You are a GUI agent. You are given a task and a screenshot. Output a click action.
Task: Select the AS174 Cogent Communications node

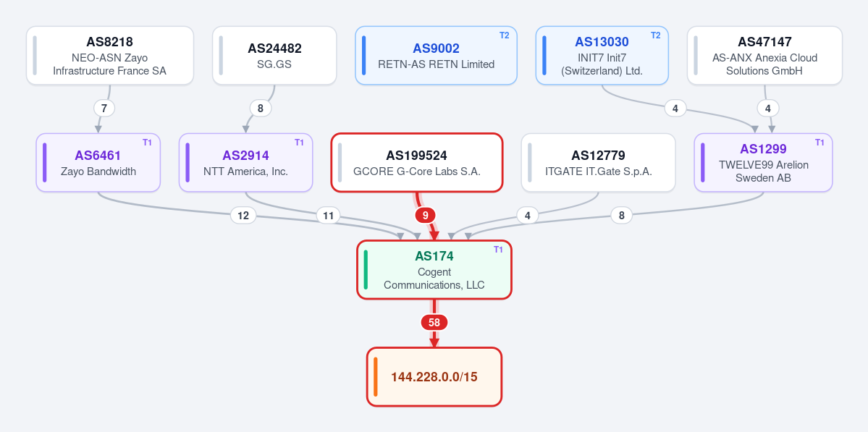tap(434, 269)
